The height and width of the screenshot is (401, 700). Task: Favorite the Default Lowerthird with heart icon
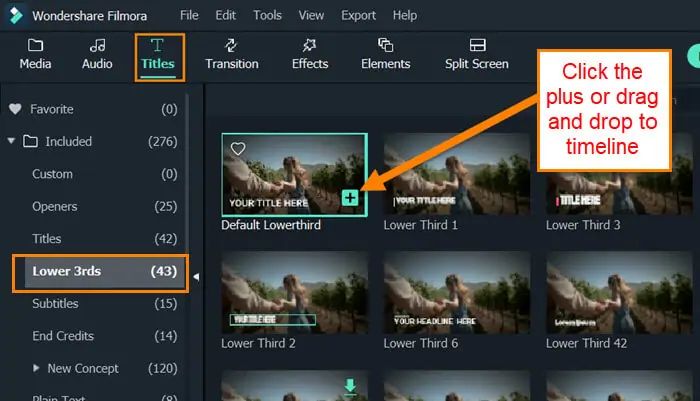click(x=238, y=149)
